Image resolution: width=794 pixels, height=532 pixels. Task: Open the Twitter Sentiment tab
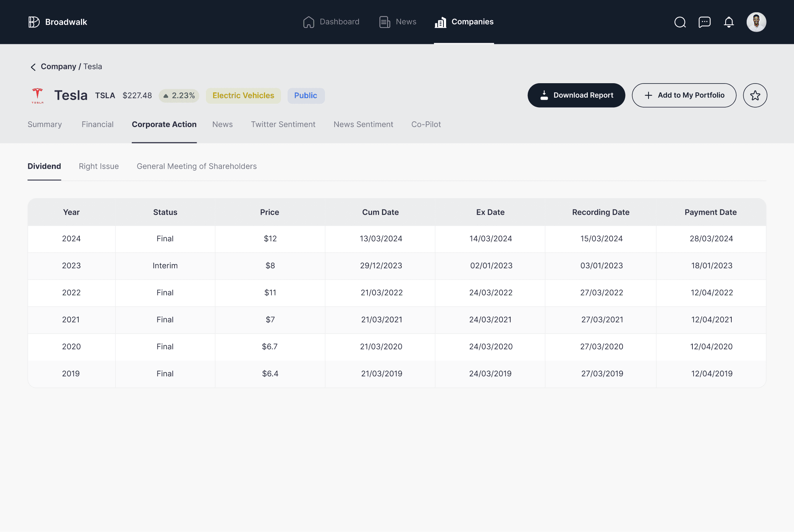[283, 124]
